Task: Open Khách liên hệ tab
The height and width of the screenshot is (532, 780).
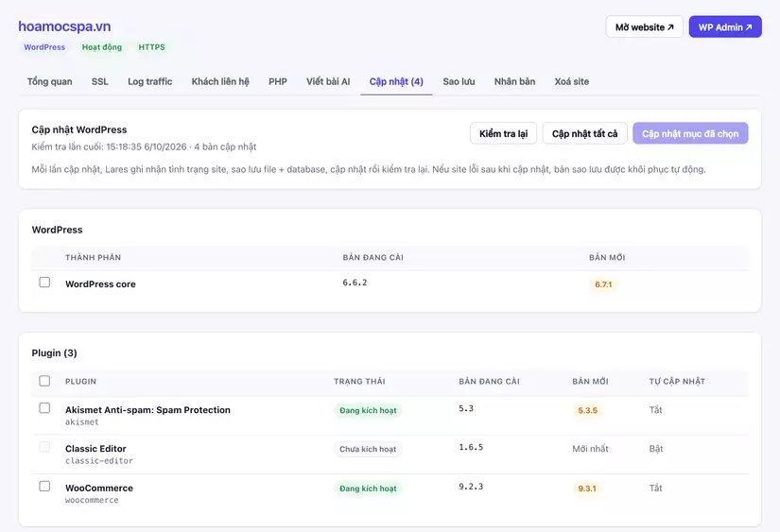Action: coord(220,81)
